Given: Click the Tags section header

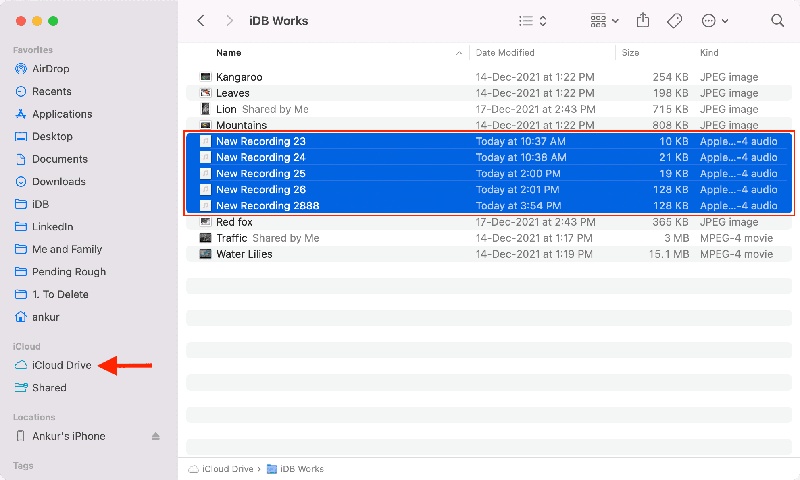Looking at the screenshot, I should click(23, 466).
